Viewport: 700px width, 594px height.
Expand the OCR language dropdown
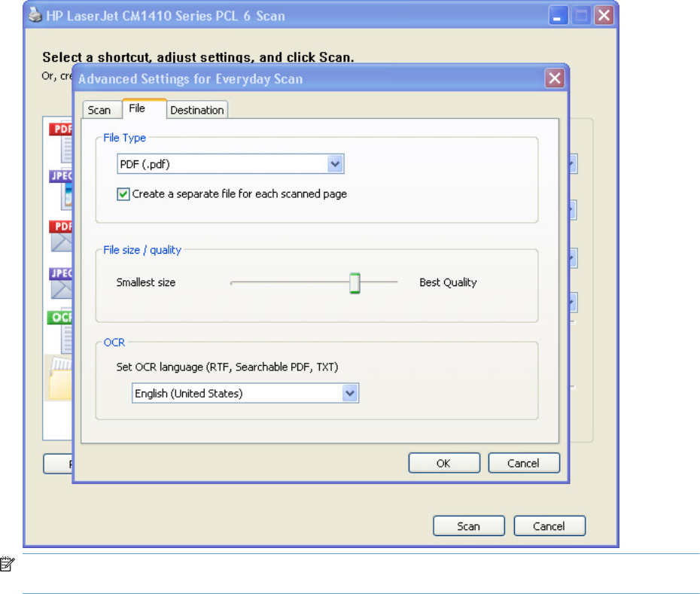click(245, 393)
